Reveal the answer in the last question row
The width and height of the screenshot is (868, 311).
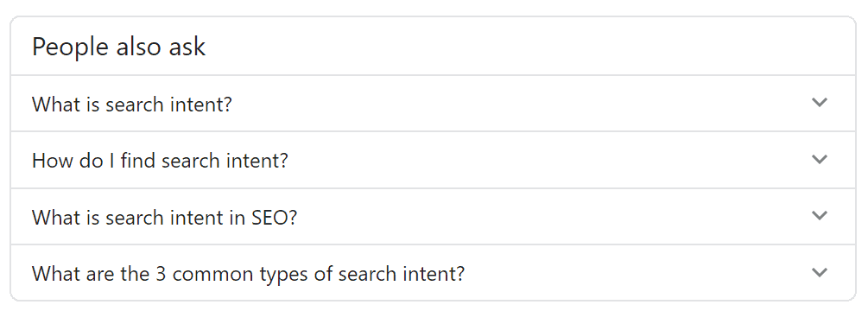433,273
